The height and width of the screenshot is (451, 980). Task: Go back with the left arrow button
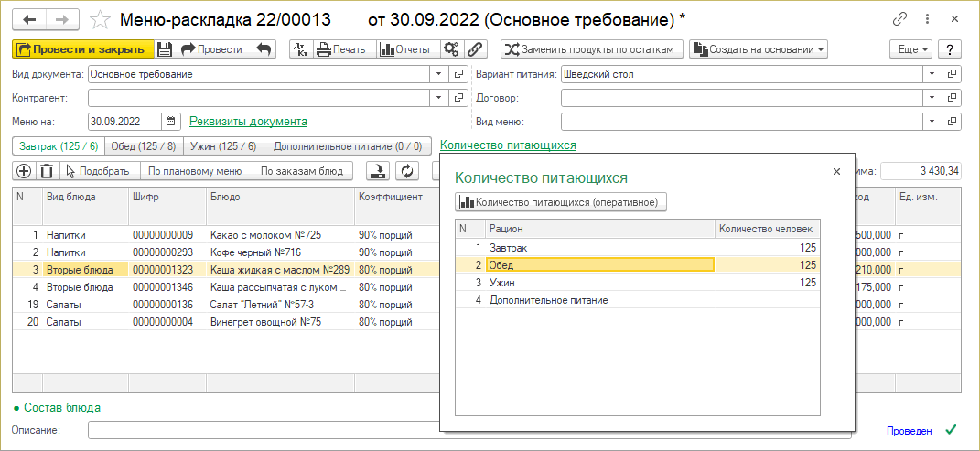[29, 19]
